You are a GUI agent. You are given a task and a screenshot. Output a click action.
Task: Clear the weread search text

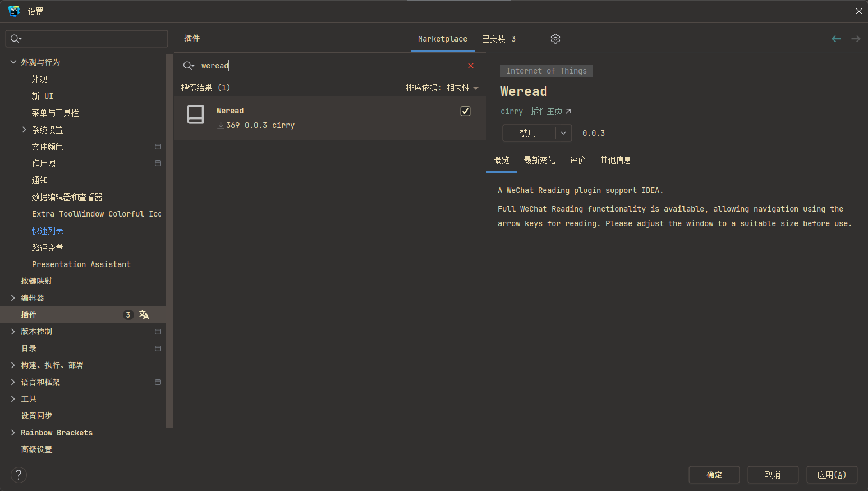click(x=470, y=66)
